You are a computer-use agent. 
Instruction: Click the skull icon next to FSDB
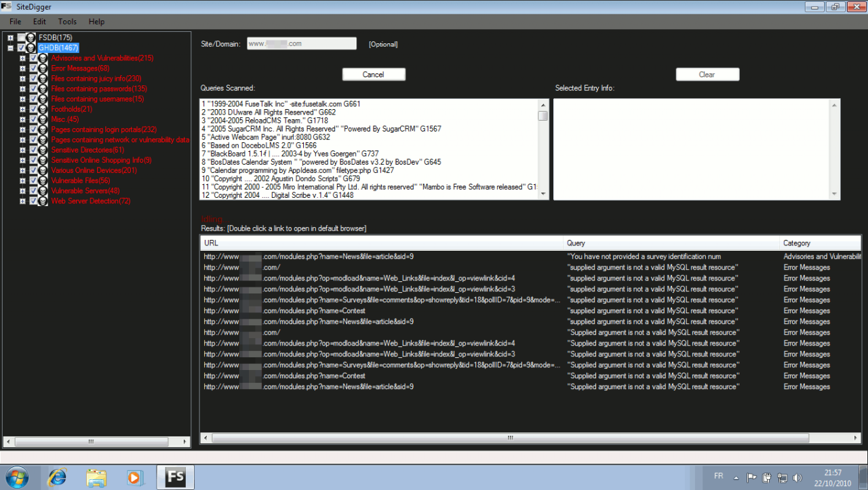click(31, 37)
